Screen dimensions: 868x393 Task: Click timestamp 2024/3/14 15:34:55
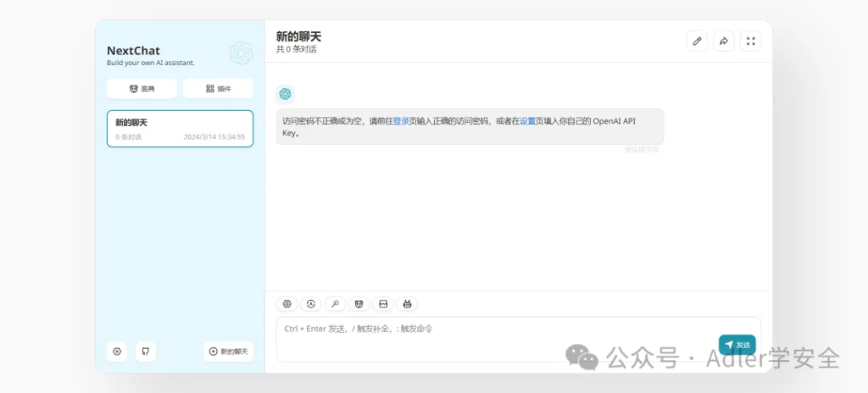tap(214, 136)
